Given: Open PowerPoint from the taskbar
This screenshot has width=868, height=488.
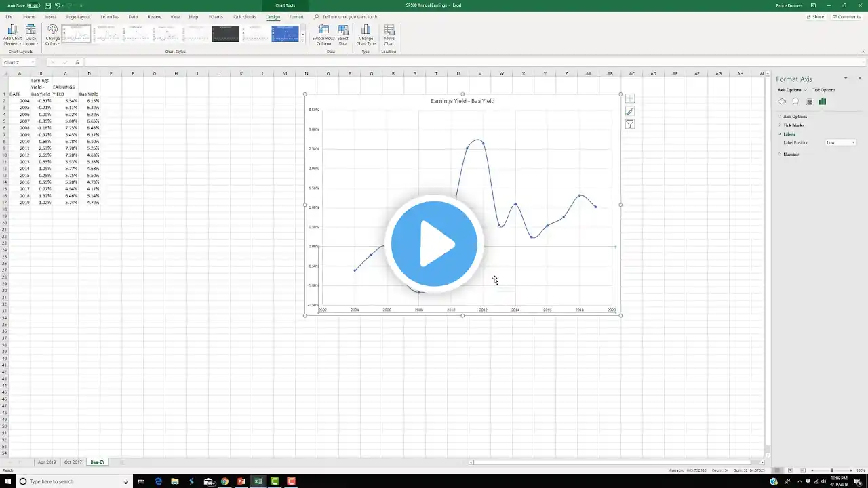Looking at the screenshot, I should 241,481.
